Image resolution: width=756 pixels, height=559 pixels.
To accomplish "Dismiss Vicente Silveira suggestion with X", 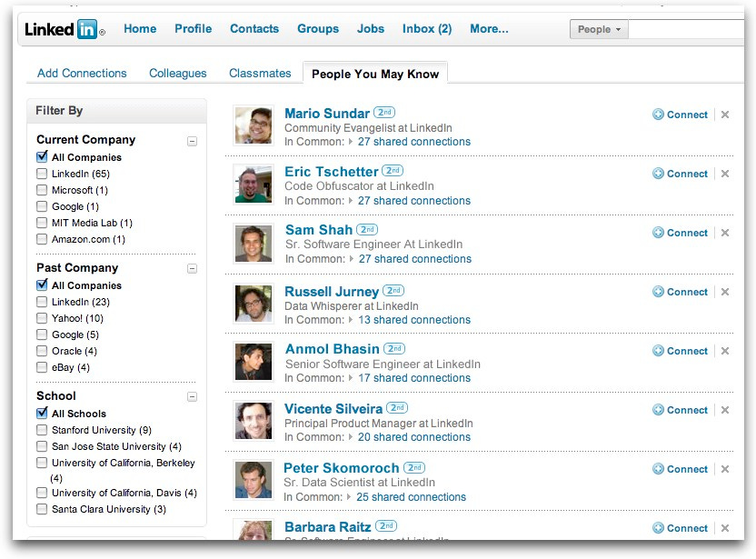I will (x=725, y=410).
